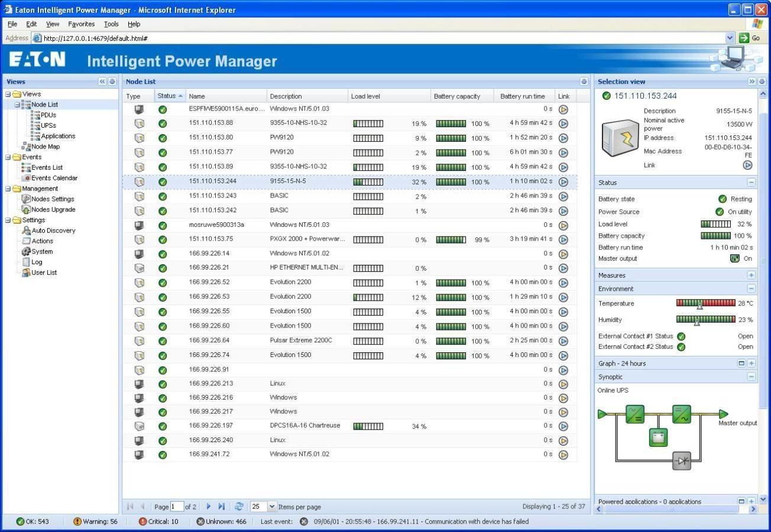Screen dimensions: 771x532
Task: Click the battery icon in Synoptic diagram
Action: click(x=658, y=437)
